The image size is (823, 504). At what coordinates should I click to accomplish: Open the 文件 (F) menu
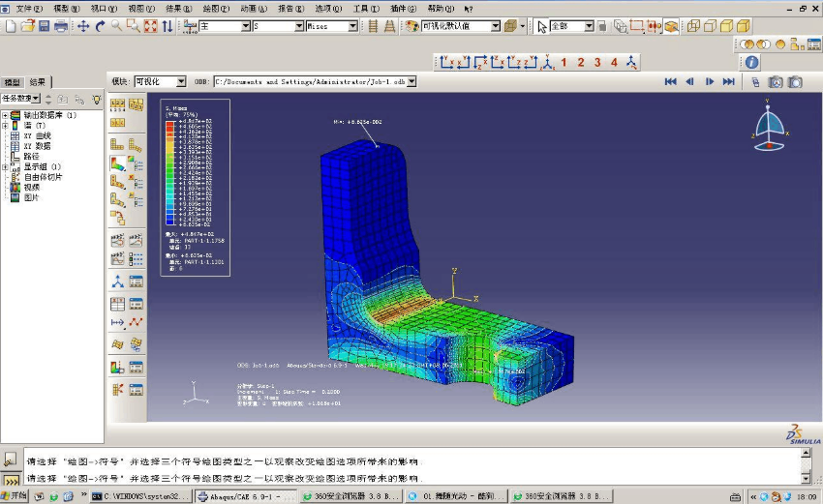point(29,9)
